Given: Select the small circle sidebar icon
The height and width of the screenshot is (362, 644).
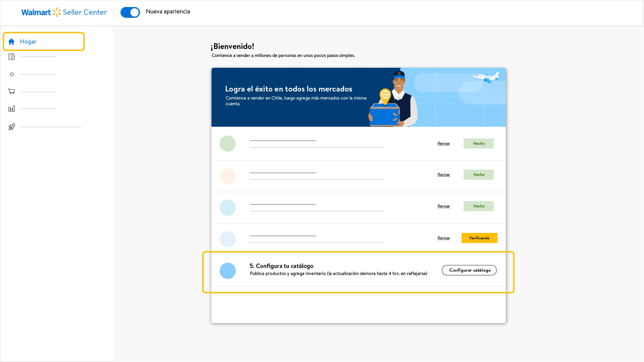Looking at the screenshot, I should point(12,74).
